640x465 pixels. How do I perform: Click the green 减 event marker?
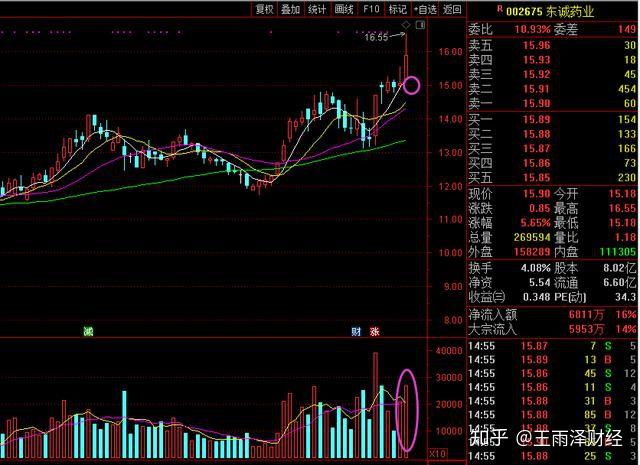(88, 331)
